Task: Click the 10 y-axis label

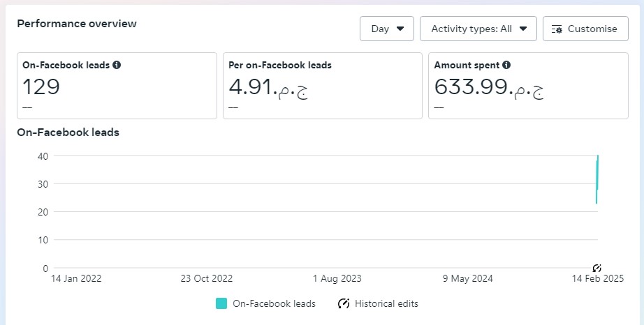Action: pyautogui.click(x=43, y=240)
